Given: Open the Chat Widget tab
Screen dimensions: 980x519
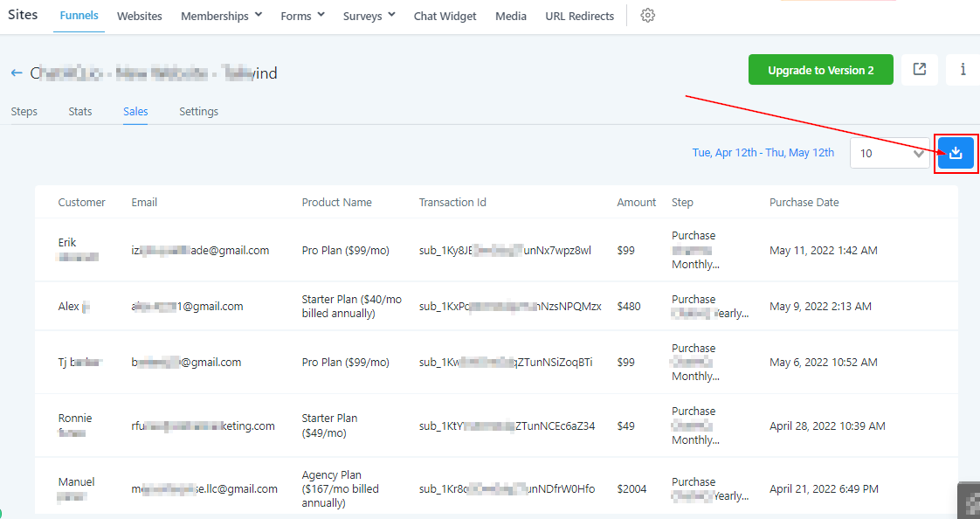Looking at the screenshot, I should click(445, 17).
